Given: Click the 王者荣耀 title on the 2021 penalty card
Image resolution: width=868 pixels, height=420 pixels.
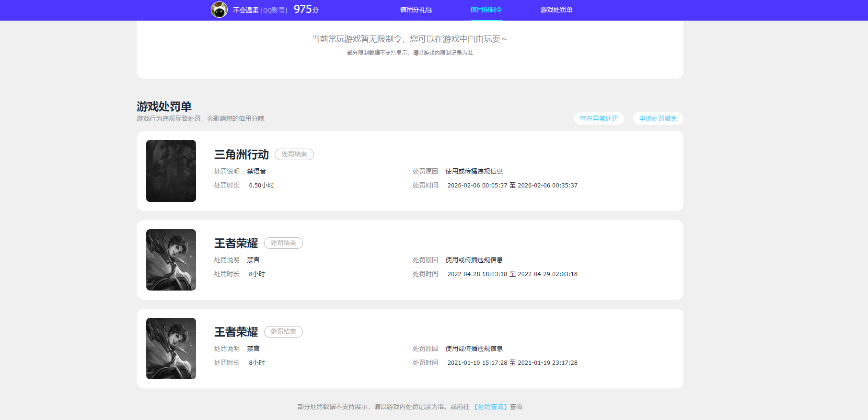Looking at the screenshot, I should click(x=236, y=332).
